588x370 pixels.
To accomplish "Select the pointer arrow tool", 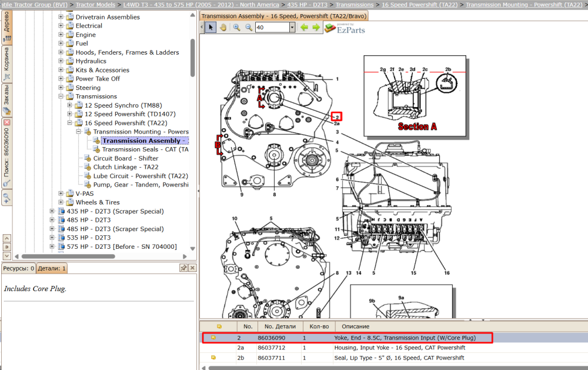I will 211,28.
